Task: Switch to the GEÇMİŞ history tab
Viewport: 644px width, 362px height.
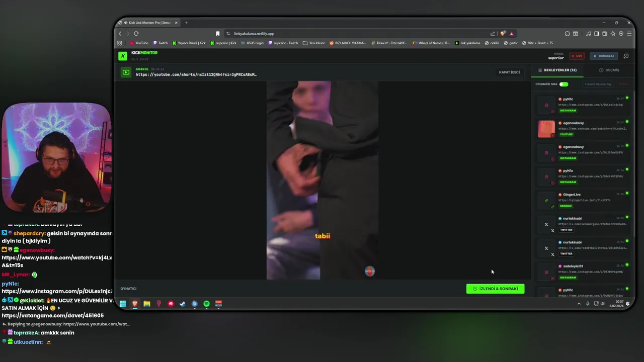Action: pyautogui.click(x=609, y=70)
